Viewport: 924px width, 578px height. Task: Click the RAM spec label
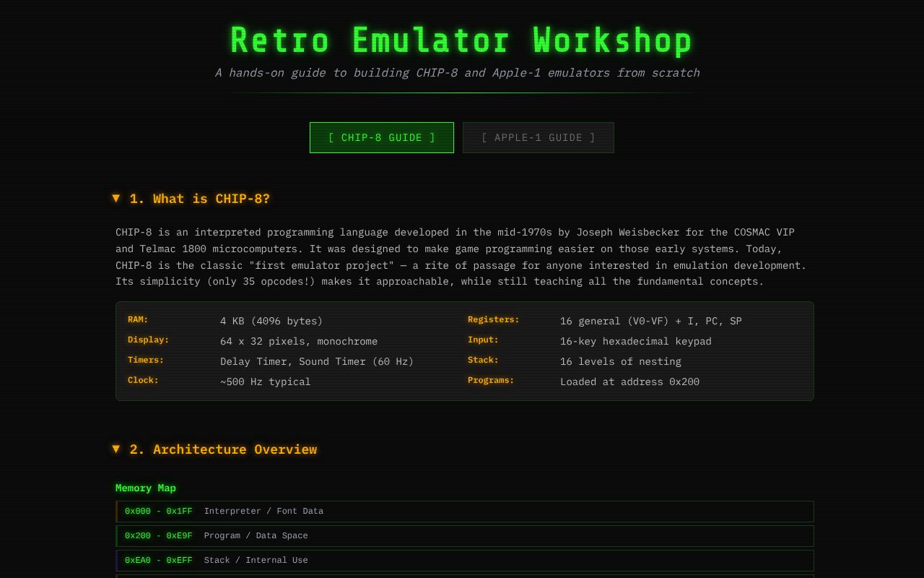pyautogui.click(x=137, y=319)
